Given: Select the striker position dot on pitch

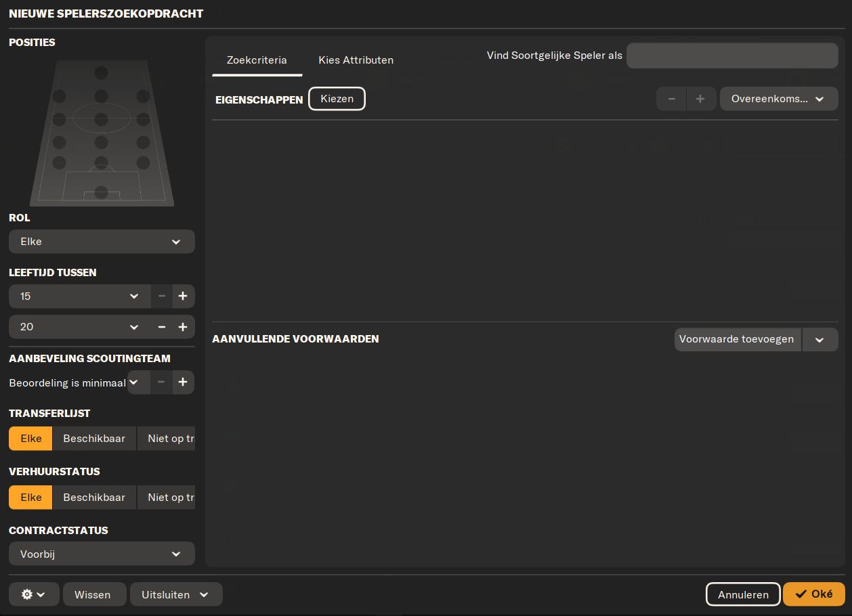Looking at the screenshot, I should tap(102, 72).
